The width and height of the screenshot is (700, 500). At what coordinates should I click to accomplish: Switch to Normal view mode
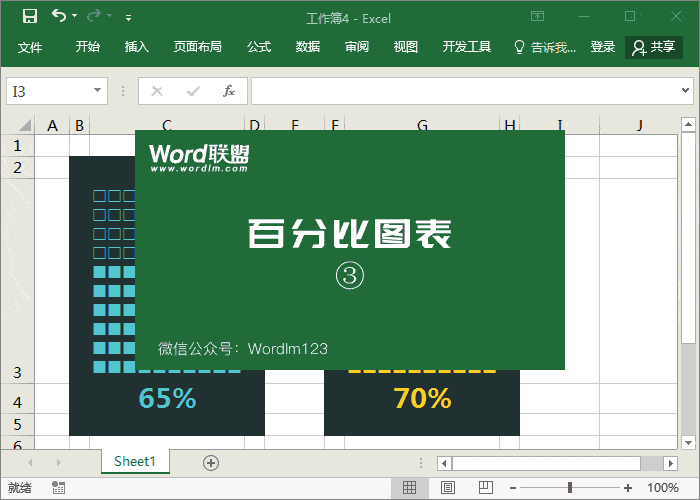pos(409,487)
